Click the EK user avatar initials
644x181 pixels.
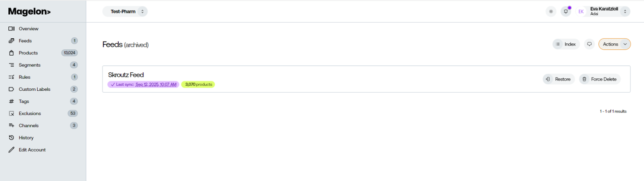pos(581,12)
